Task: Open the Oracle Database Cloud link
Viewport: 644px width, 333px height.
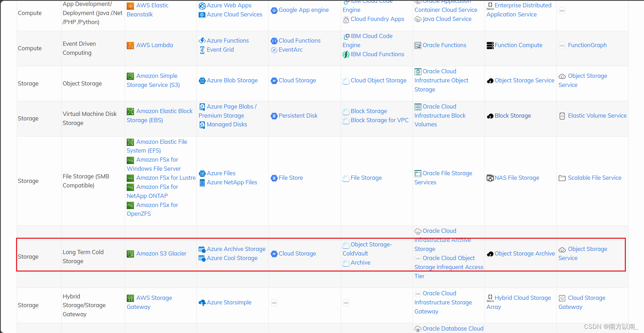Action: click(x=453, y=329)
